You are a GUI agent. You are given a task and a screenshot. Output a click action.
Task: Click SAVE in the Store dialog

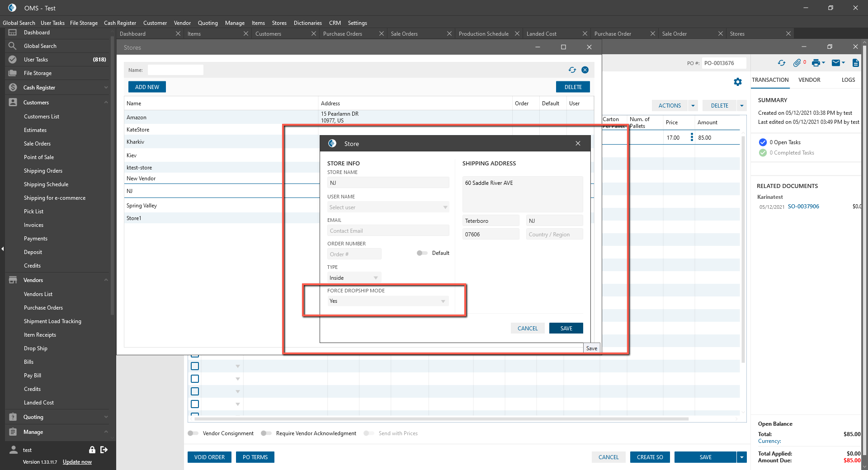(566, 329)
